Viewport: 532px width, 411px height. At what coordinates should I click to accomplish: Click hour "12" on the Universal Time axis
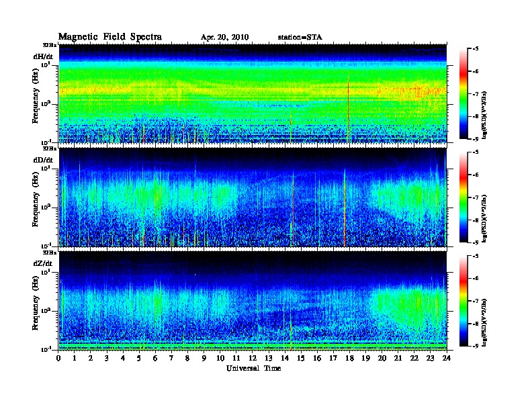click(253, 359)
